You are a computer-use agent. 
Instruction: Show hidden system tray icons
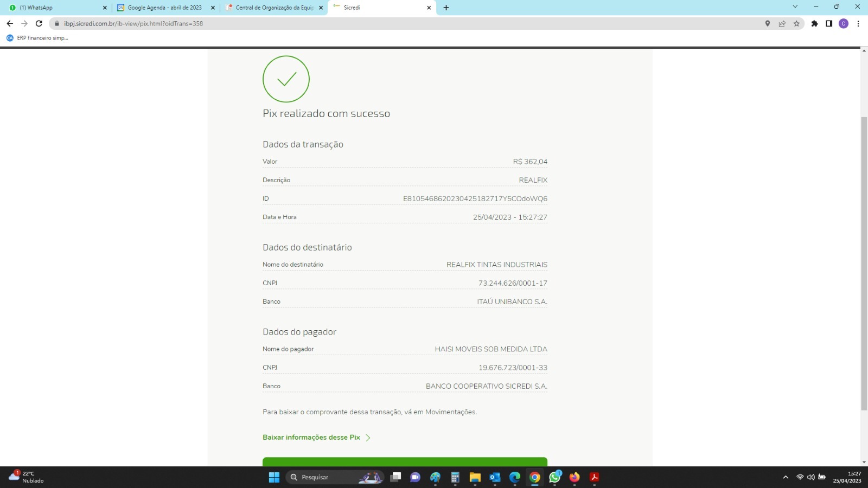click(785, 477)
